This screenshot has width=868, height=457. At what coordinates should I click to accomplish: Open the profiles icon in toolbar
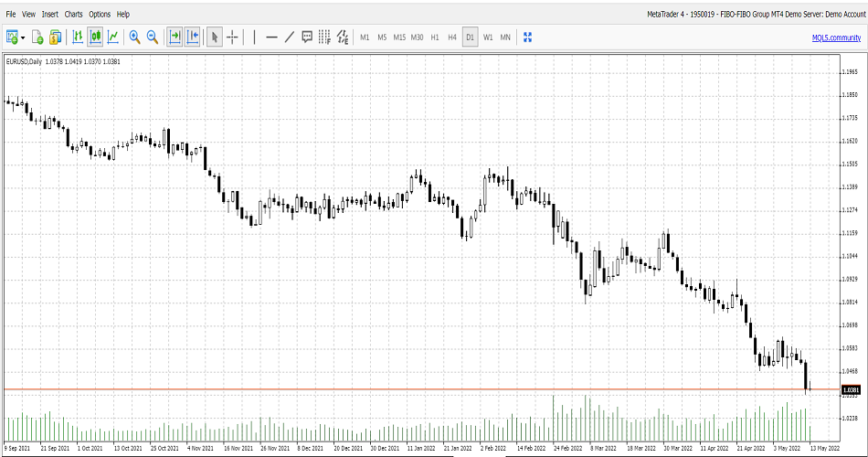tap(56, 37)
